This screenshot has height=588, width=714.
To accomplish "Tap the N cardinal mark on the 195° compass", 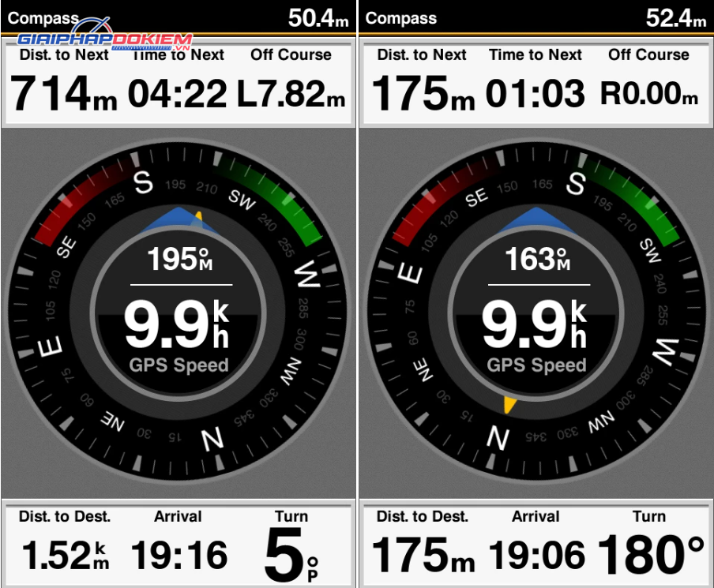I will [213, 438].
